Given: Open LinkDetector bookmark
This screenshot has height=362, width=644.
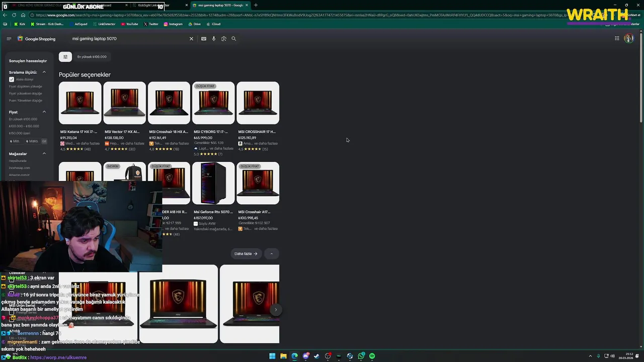Looking at the screenshot, I should 104,24.
